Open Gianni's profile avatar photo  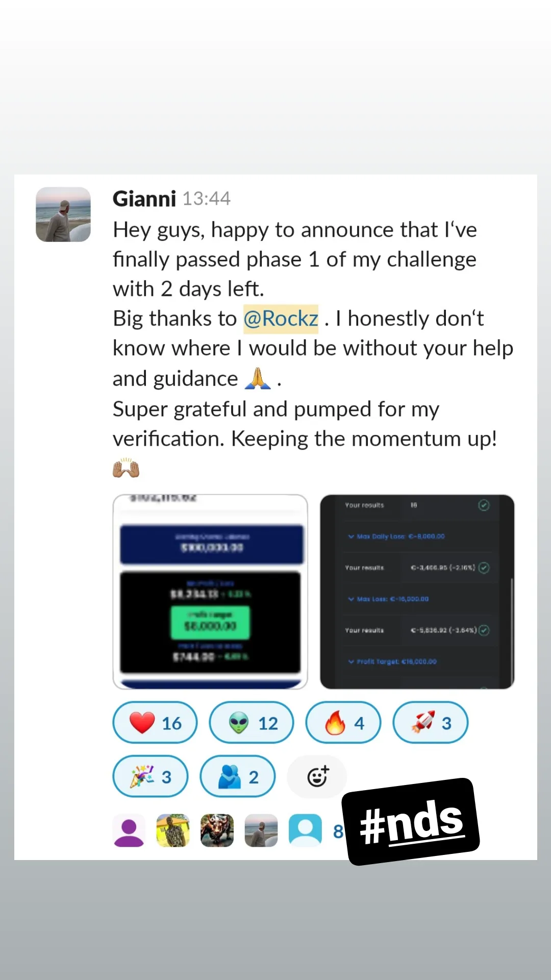tap(63, 214)
